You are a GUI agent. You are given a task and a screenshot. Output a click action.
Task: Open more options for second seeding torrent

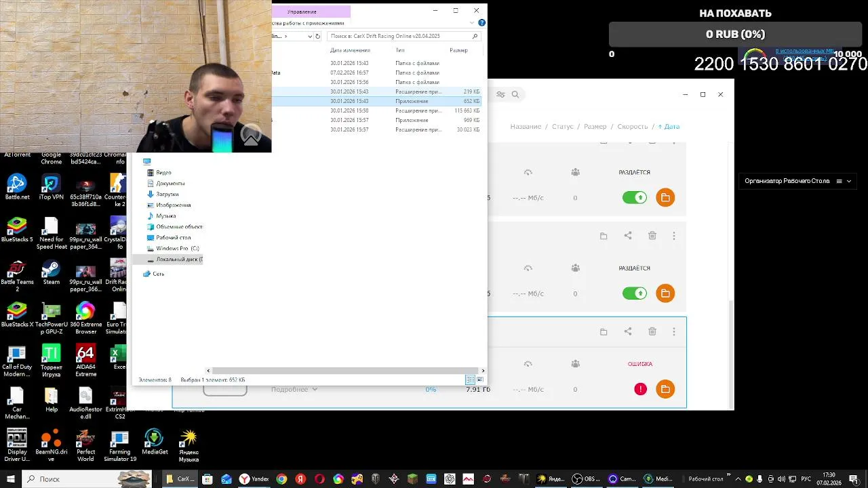click(674, 236)
